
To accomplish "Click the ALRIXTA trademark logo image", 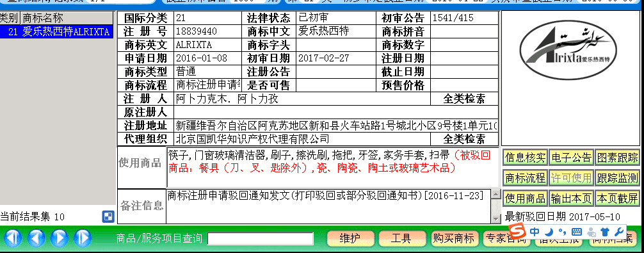I will click(x=570, y=51).
